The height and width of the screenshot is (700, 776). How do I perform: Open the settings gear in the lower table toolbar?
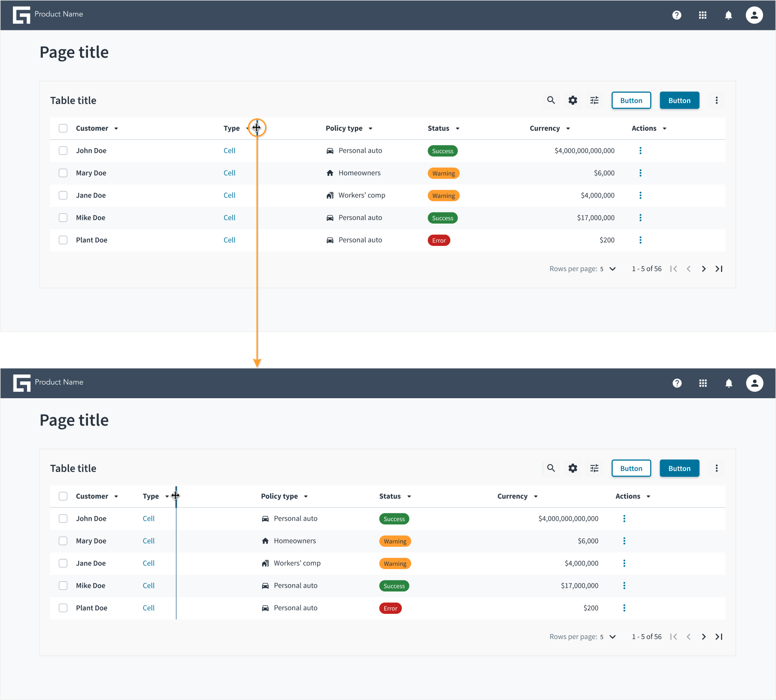573,468
